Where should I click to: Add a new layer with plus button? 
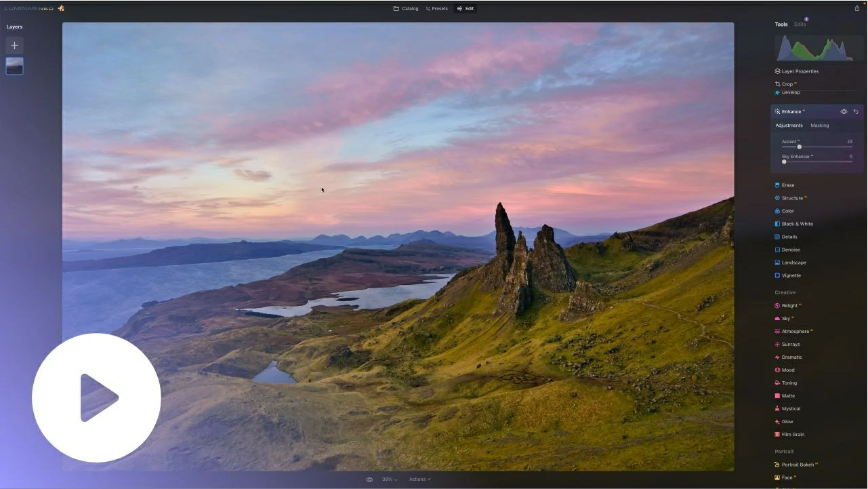[x=14, y=45]
